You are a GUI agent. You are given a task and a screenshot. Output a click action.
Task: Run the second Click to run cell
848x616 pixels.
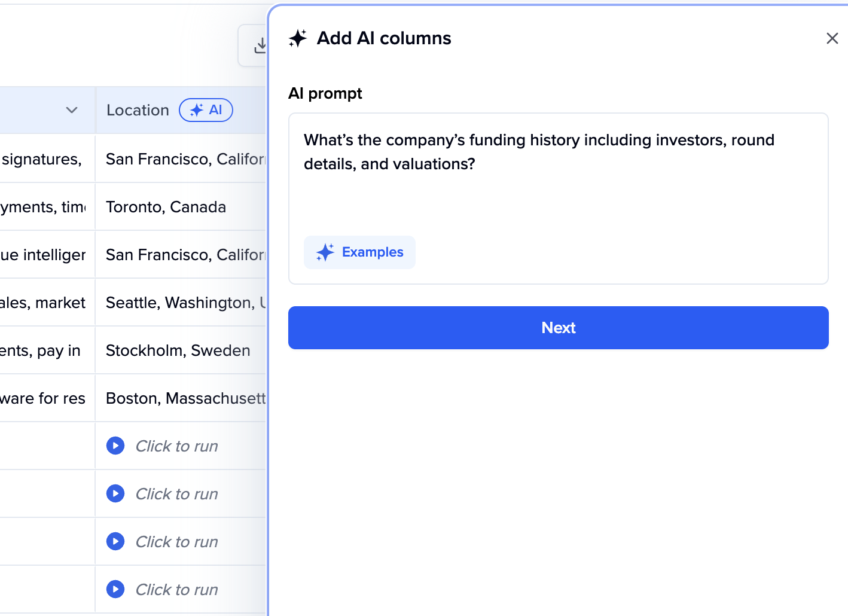115,493
